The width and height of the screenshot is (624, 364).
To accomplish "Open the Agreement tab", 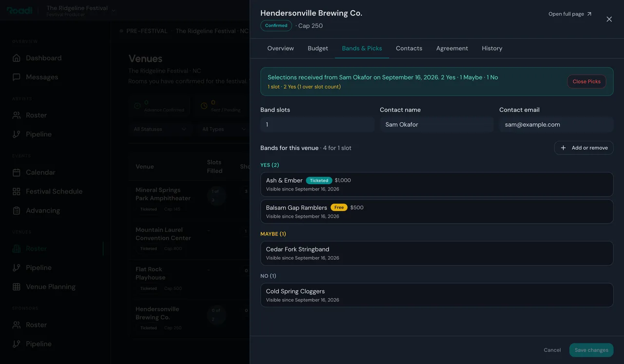I will tap(452, 48).
